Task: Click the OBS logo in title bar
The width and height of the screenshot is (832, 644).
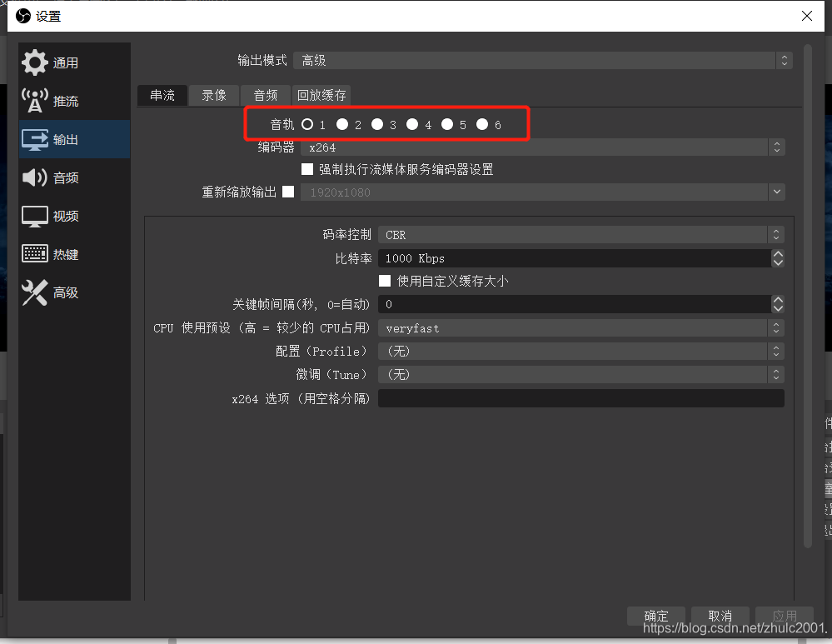Action: [22, 16]
